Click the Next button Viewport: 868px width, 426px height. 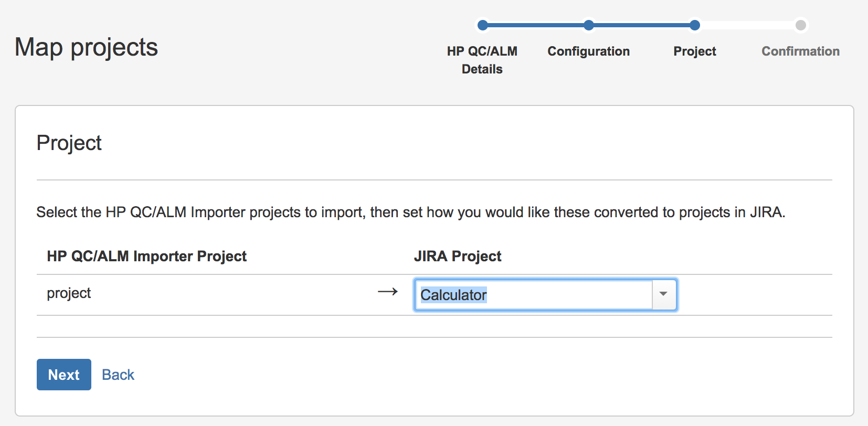64,375
